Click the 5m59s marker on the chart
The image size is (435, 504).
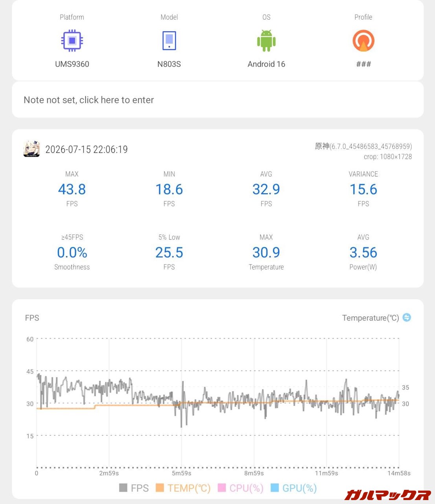181,473
